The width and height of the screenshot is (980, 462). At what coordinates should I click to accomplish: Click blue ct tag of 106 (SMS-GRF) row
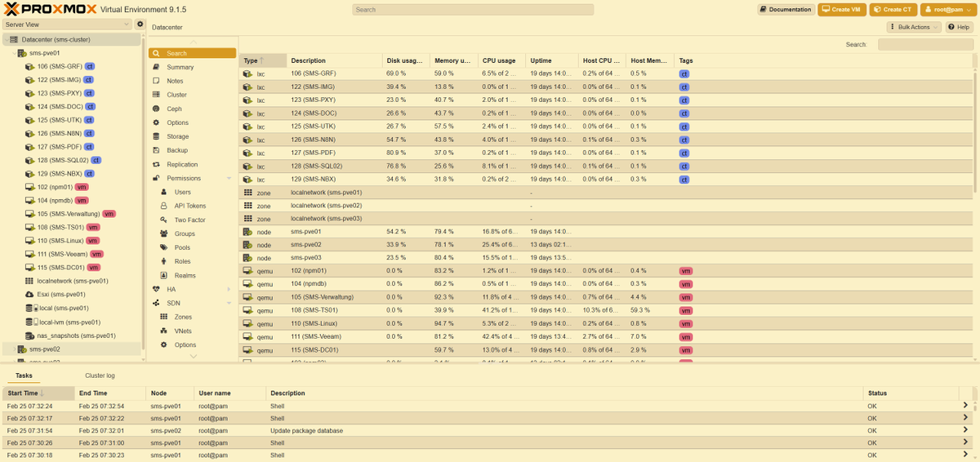pos(684,73)
